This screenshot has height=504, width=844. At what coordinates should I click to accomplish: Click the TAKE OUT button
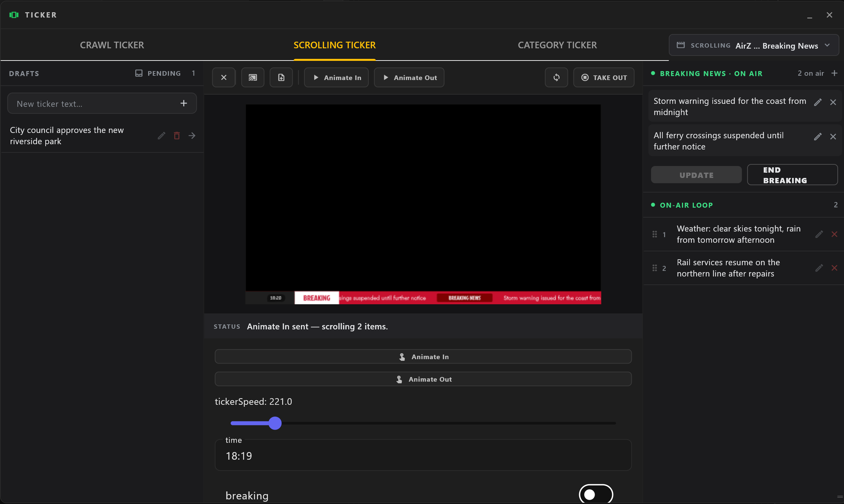[604, 77]
